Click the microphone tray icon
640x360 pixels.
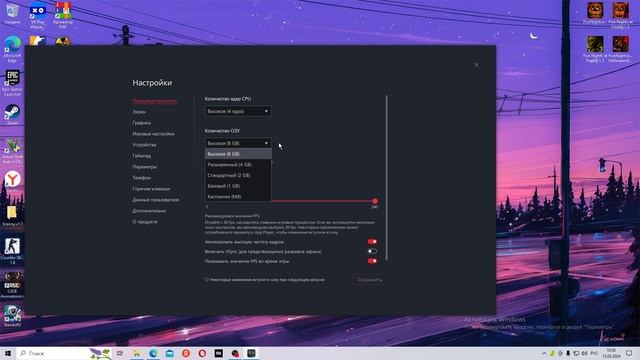568,353
